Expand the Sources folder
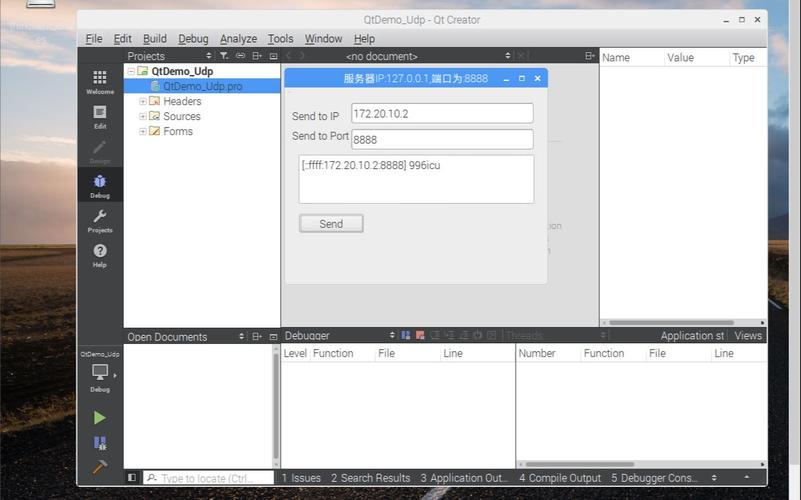Image resolution: width=801 pixels, height=500 pixels. pyautogui.click(x=143, y=116)
